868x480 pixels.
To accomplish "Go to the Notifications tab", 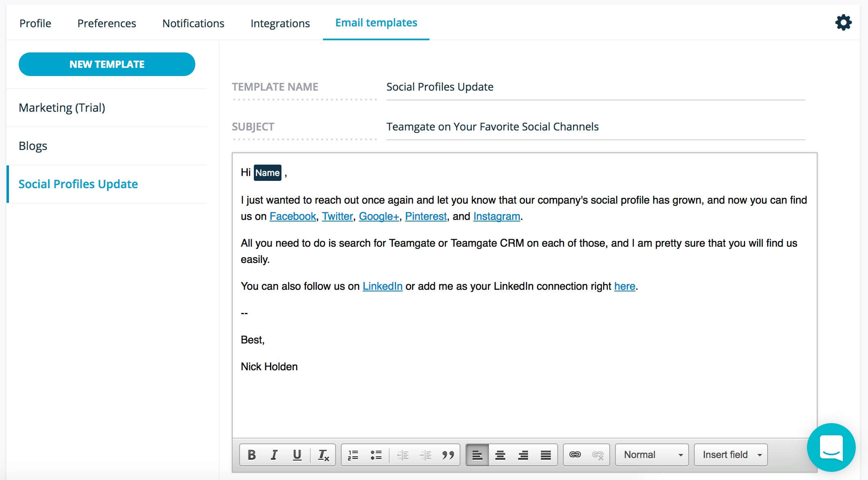I will (193, 23).
